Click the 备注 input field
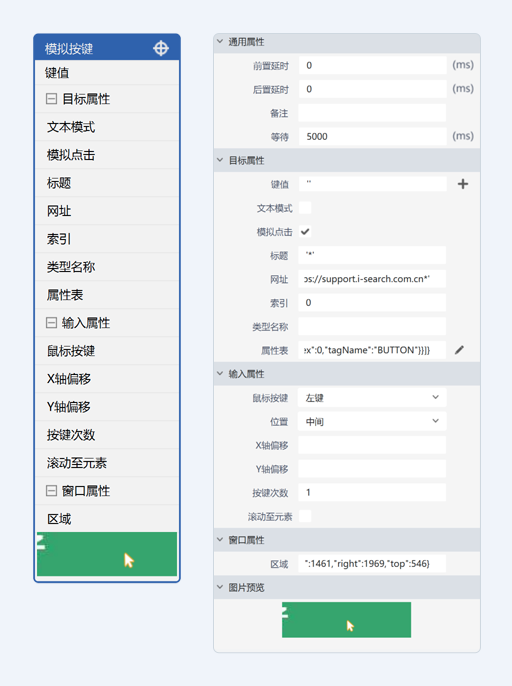Viewport: 512px width, 686px height. click(372, 113)
